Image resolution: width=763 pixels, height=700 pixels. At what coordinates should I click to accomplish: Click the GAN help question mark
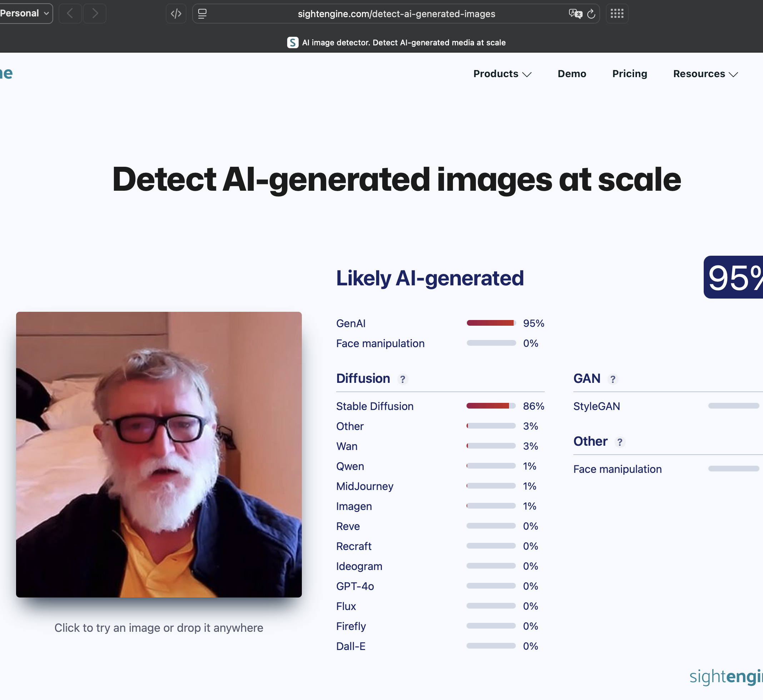pos(613,379)
